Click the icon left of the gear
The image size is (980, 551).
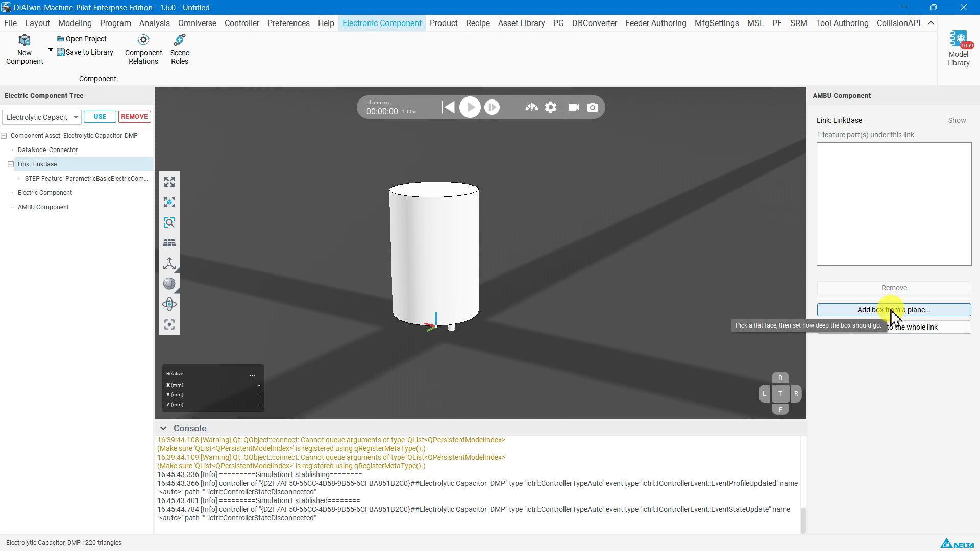tap(531, 107)
